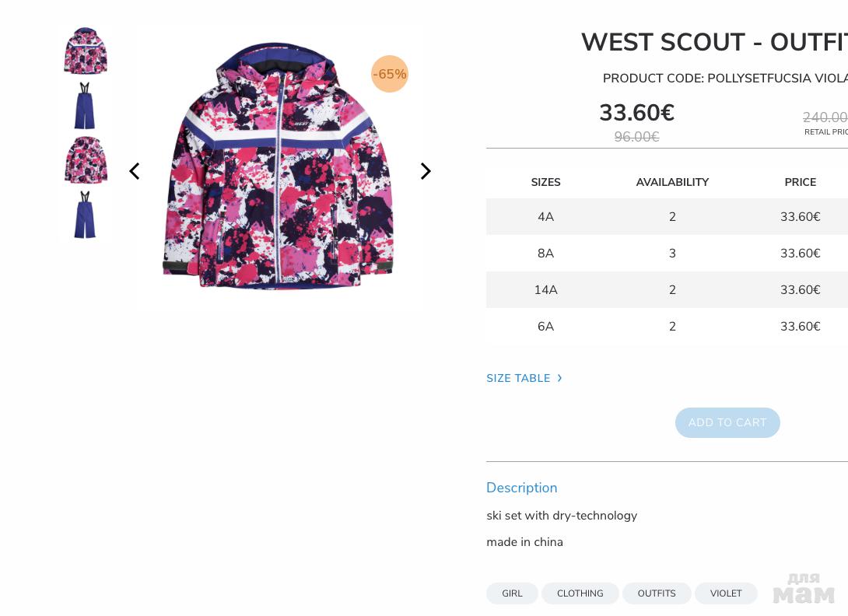Select the first blue ski pants thumbnail

85,106
